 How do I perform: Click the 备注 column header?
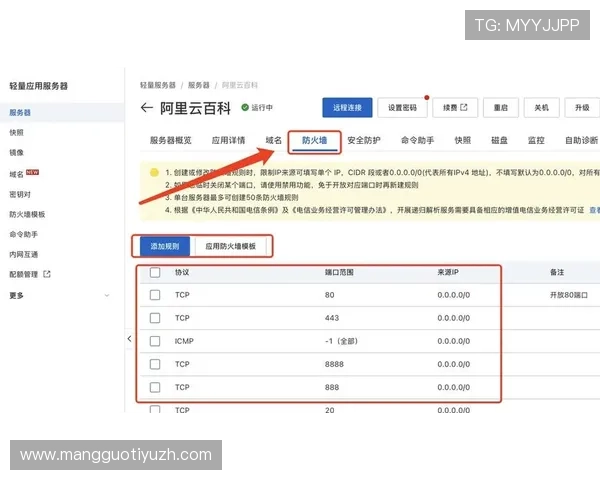pos(557,272)
